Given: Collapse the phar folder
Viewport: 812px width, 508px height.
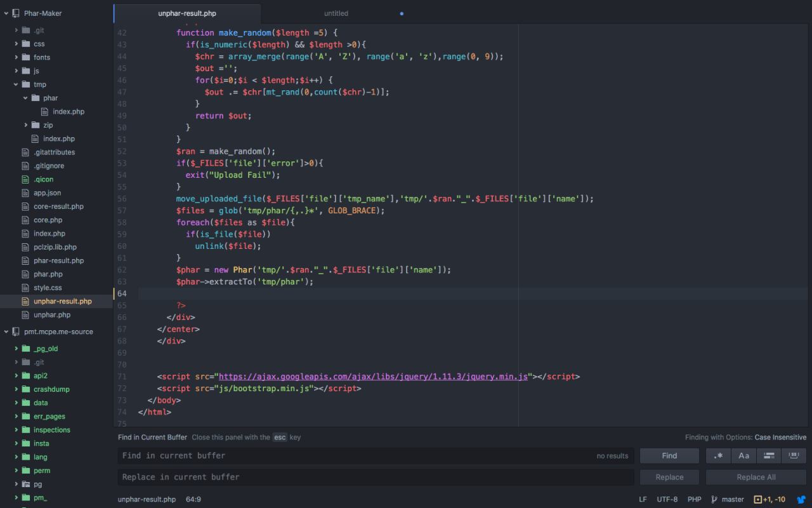Looking at the screenshot, I should pos(26,98).
